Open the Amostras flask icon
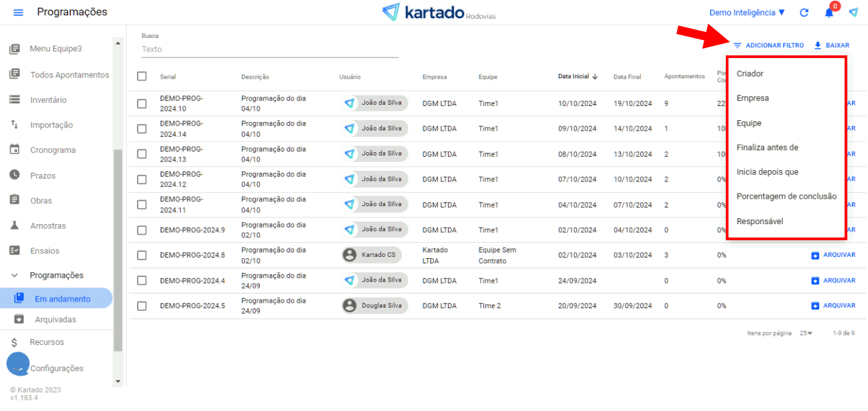 pos(14,226)
